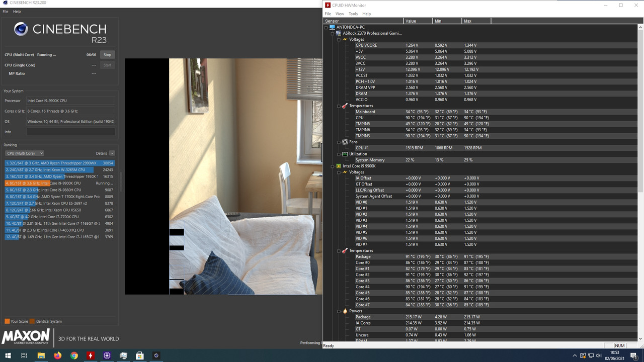Image resolution: width=644 pixels, height=362 pixels.
Task: Click the Start button for Single Core
Action: 107,65
